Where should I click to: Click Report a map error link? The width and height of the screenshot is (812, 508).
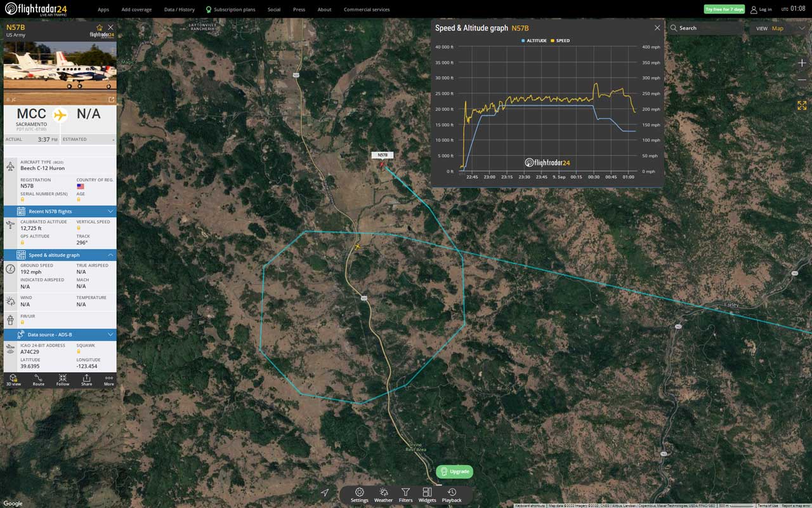[796, 505]
